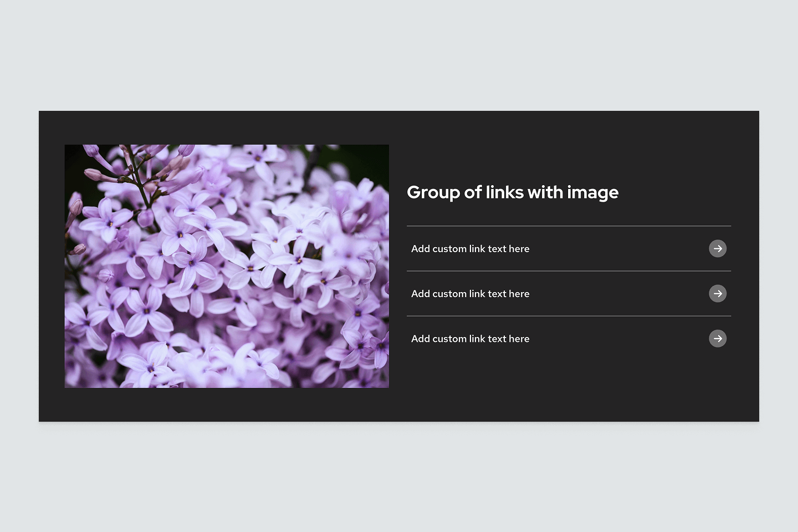
Task: Click the word 'custom' in the first link
Action: 449,249
